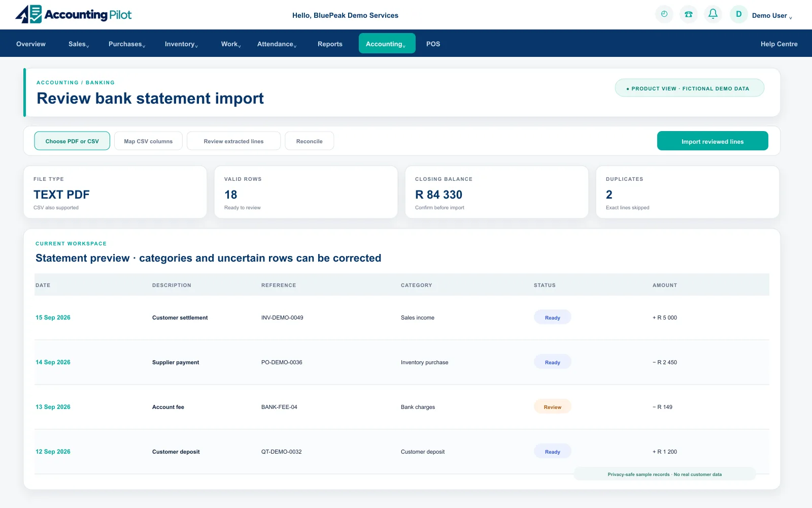Click the Ready status for Supplier payment
The width and height of the screenshot is (812, 508).
(552, 362)
